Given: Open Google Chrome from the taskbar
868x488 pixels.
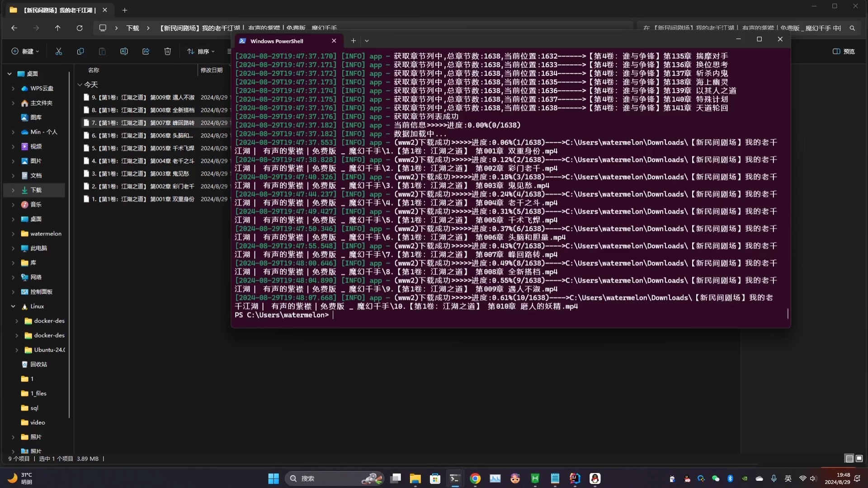Looking at the screenshot, I should [475, 479].
